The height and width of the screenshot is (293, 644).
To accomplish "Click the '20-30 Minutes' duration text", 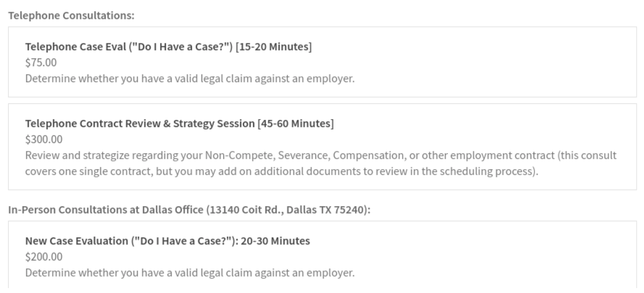I will [275, 241].
